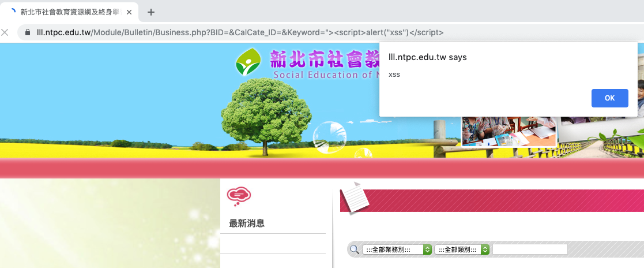Select the 新北市社會教育資源網 browser tab
This screenshot has height=268, width=644.
pos(70,12)
